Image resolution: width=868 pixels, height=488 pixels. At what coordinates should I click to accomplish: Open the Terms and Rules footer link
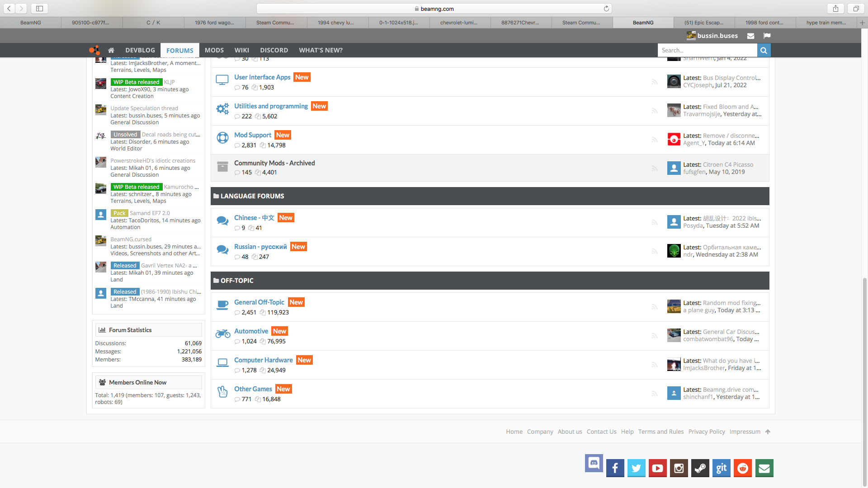point(661,432)
